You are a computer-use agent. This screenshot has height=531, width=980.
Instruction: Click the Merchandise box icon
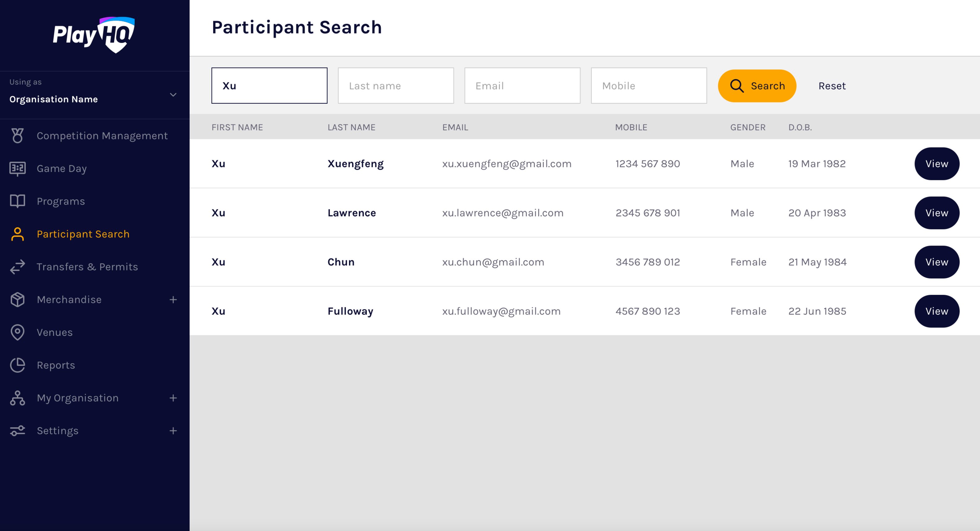(17, 300)
